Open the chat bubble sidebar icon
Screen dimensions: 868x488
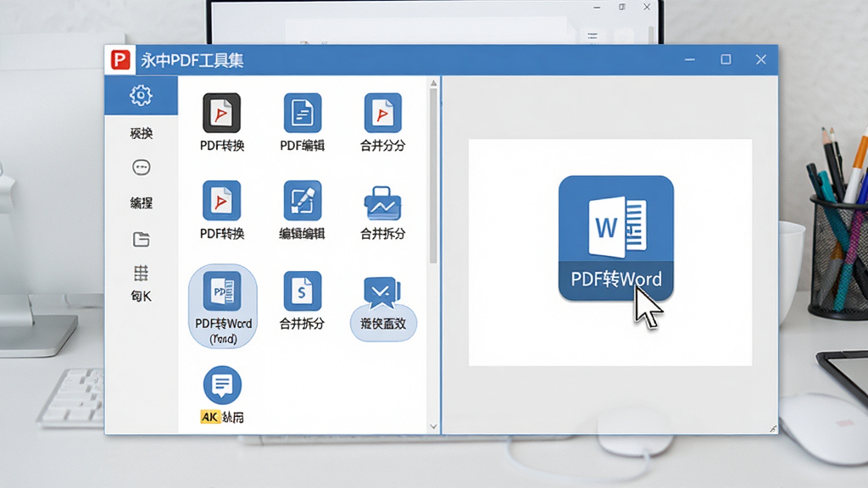coord(142,167)
